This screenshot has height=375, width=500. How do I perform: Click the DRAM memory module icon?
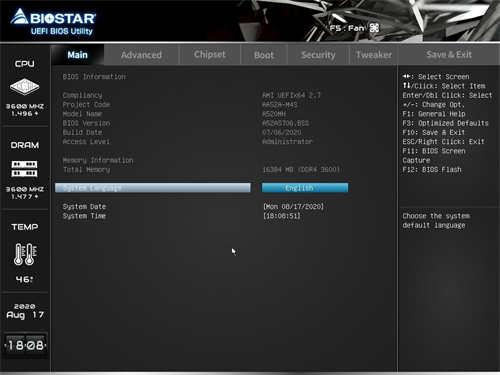click(24, 169)
